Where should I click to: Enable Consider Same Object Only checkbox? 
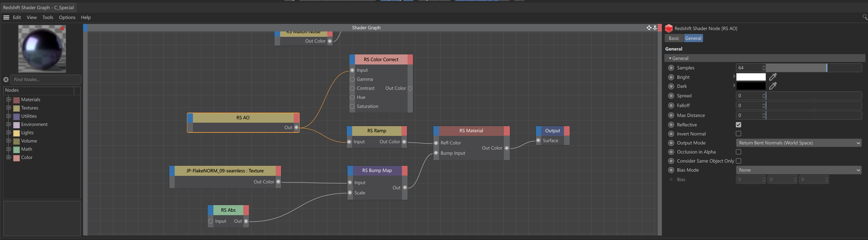[x=738, y=161]
